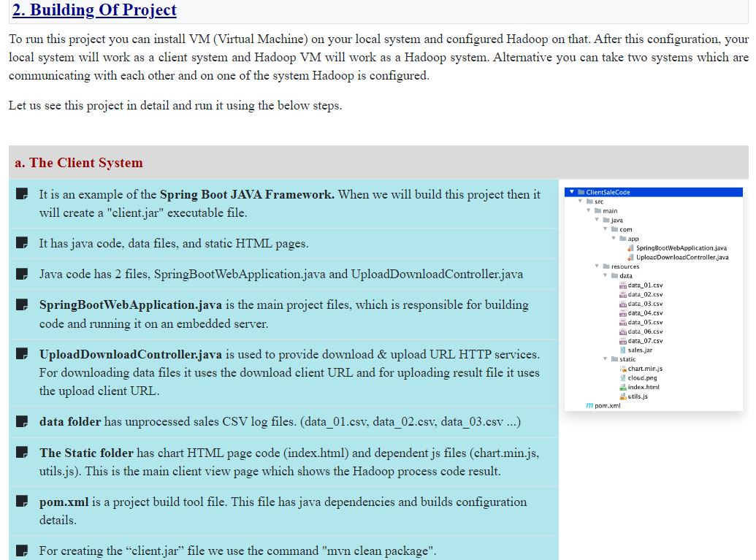Click the UploadDownloadController.java file icon

(630, 257)
